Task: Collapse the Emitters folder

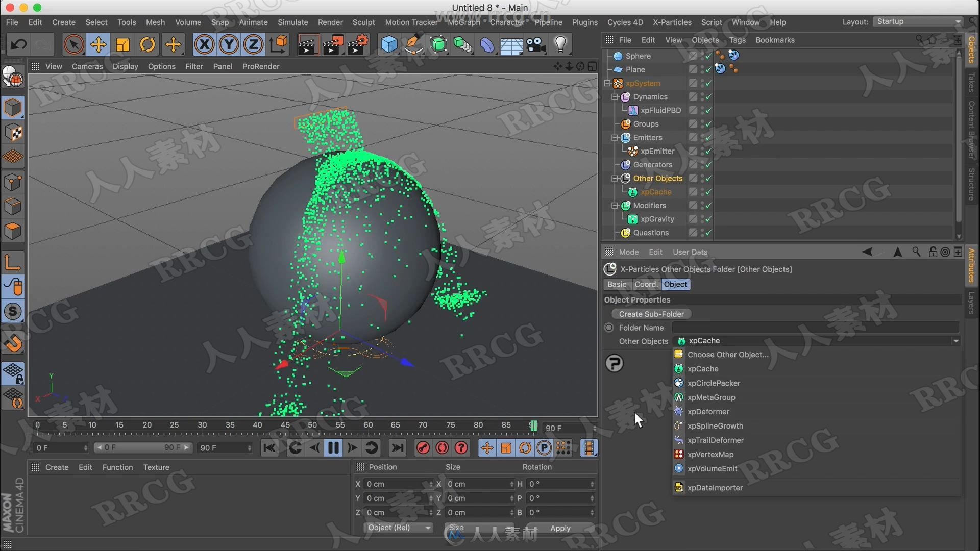Action: pyautogui.click(x=615, y=138)
